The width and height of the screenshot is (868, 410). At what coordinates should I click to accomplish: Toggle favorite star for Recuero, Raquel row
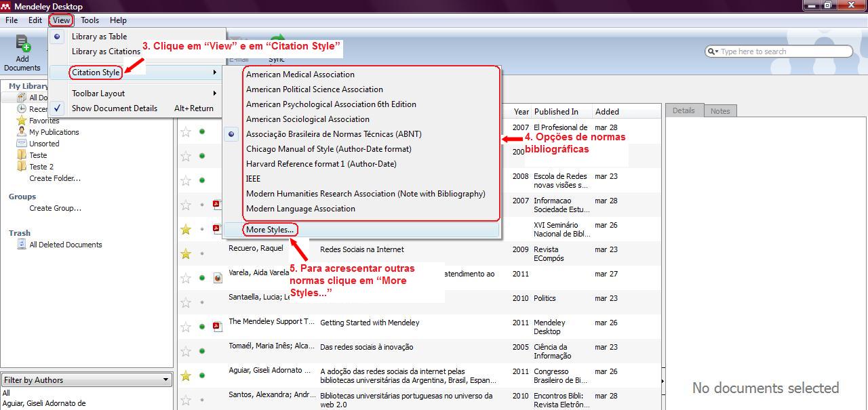pyautogui.click(x=186, y=253)
